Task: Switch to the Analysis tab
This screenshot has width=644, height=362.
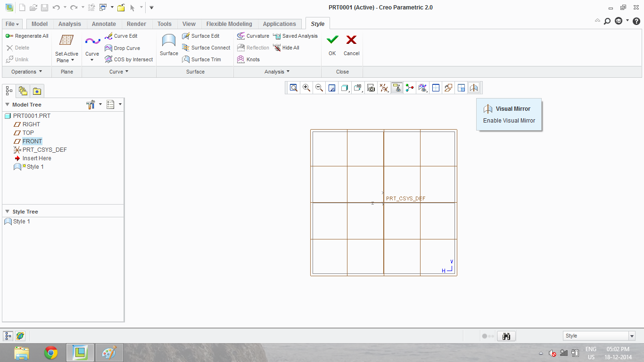Action: 70,24
